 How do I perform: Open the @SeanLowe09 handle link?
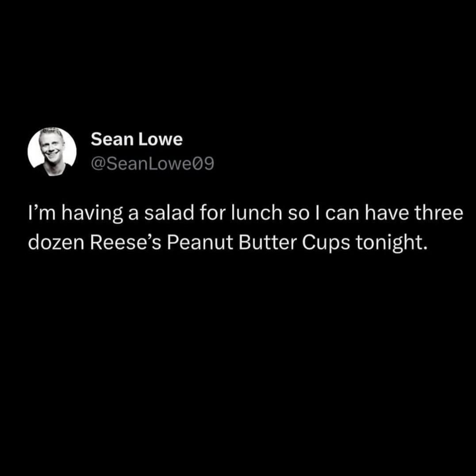(x=152, y=164)
